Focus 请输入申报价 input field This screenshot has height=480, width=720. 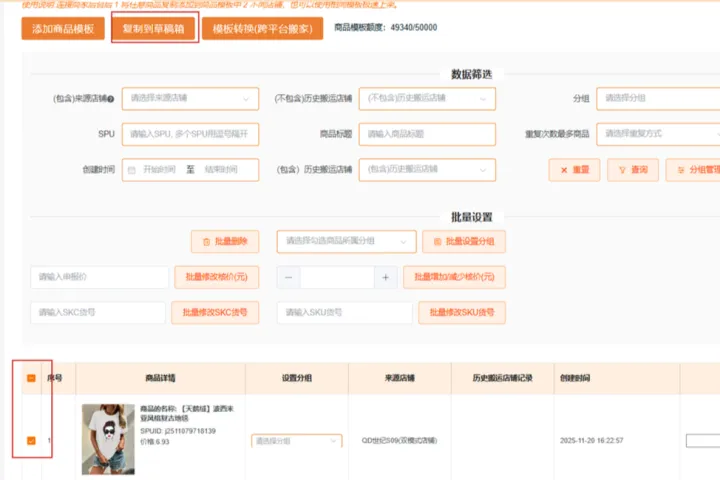point(100,277)
